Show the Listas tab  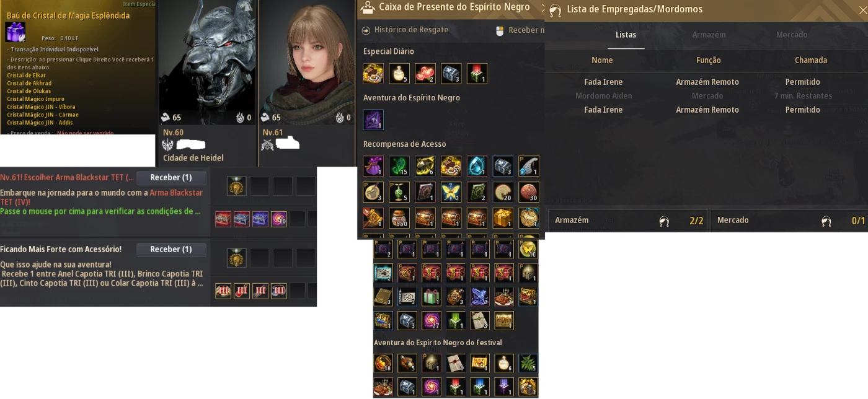coord(626,35)
